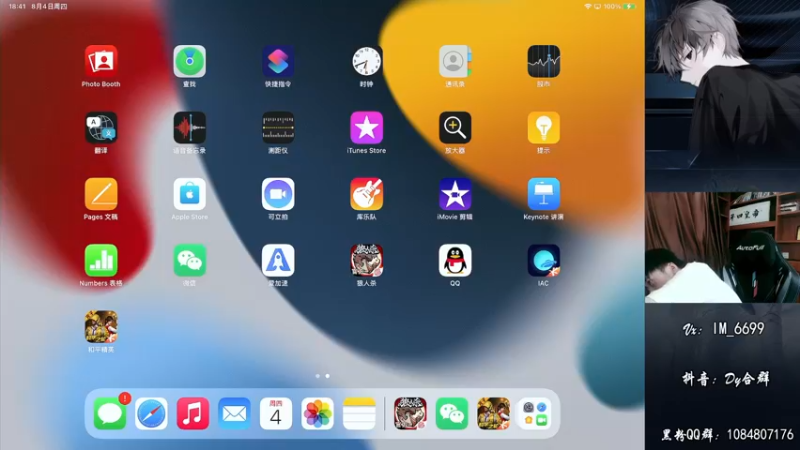Launch the GarageBand (库乐队) app
Screen dimensions: 800x450
coord(366,194)
